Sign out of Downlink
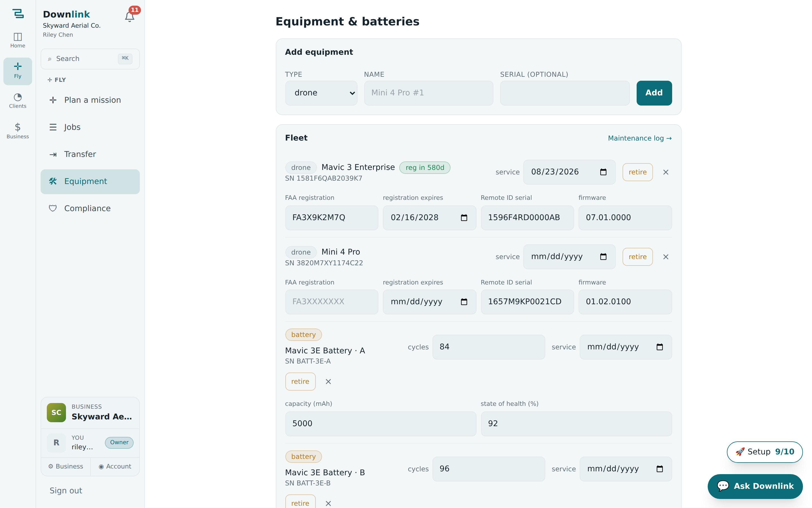Viewport: 812px width, 508px height. pos(66,491)
